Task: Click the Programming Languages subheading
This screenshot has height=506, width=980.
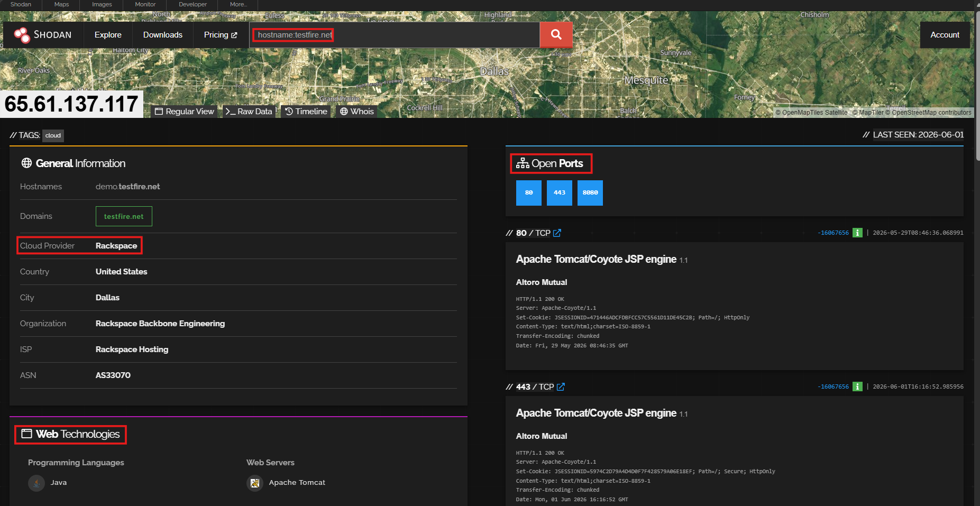Action: click(x=76, y=463)
